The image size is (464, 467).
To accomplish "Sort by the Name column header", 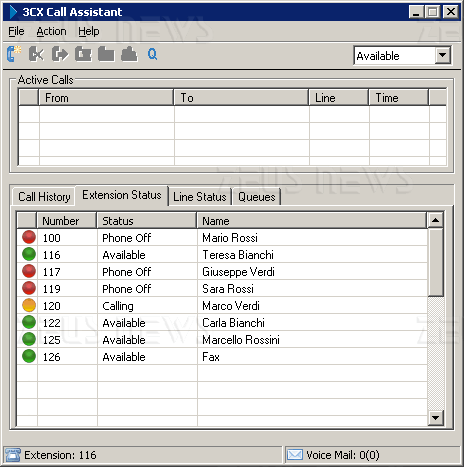I will [x=312, y=221].
